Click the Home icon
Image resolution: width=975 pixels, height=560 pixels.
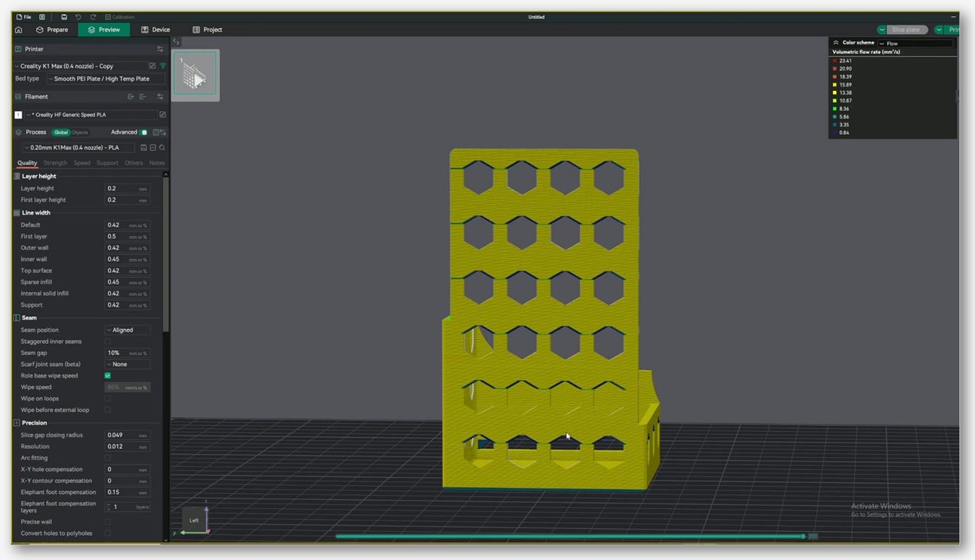19,30
